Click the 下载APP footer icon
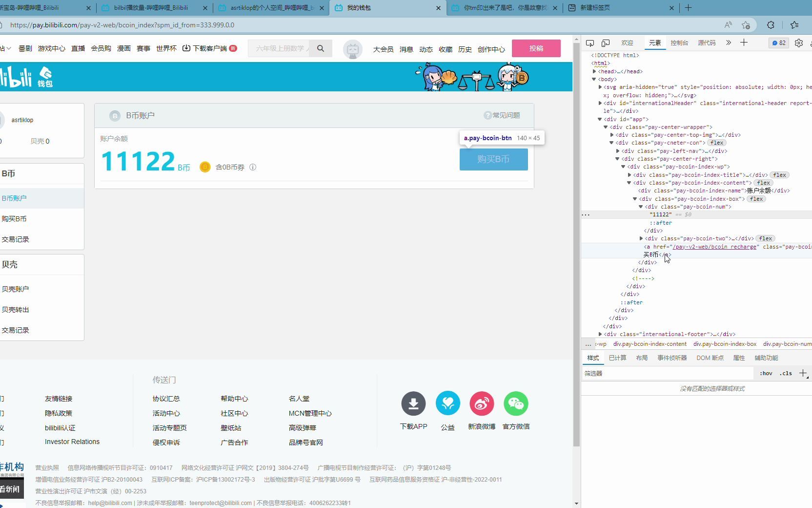The height and width of the screenshot is (508, 812). [413, 403]
